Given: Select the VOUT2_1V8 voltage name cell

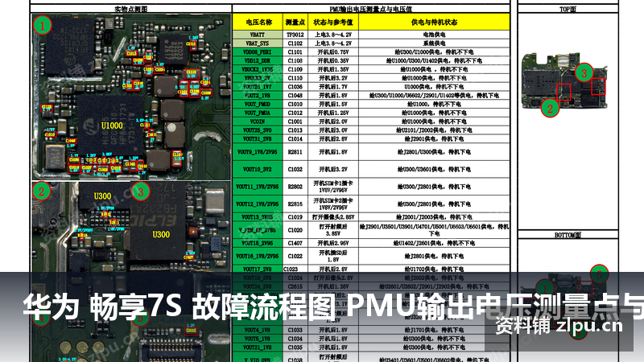Looking at the screenshot, I should click(x=258, y=95).
